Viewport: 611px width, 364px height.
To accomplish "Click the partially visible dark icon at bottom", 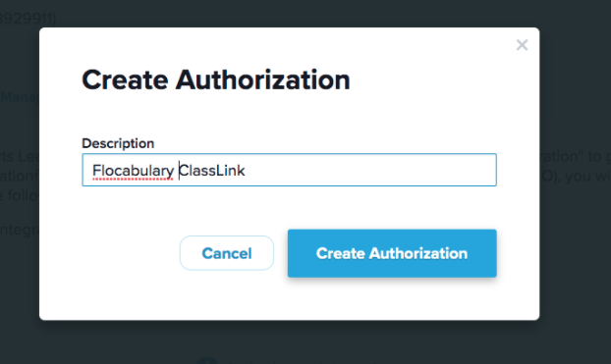I will point(207,360).
